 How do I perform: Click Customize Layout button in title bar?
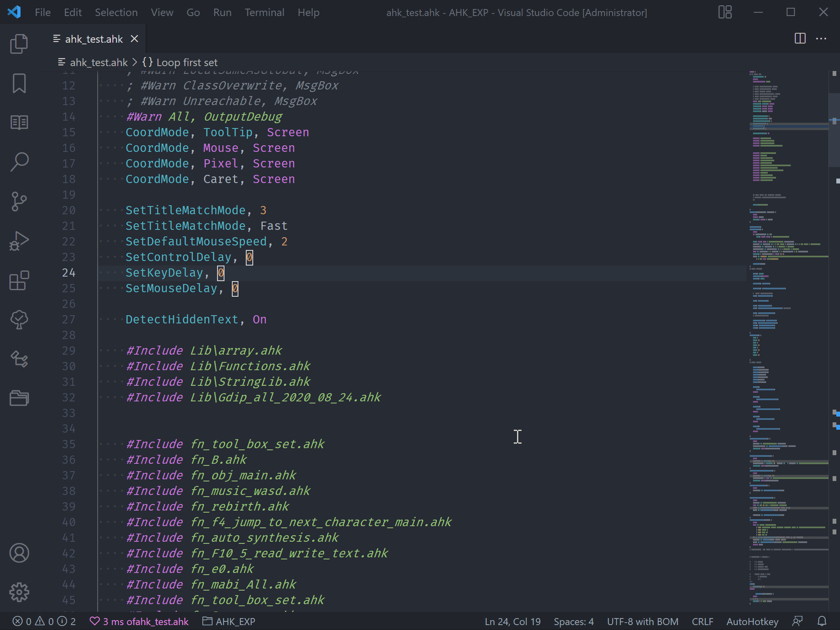[x=725, y=12]
